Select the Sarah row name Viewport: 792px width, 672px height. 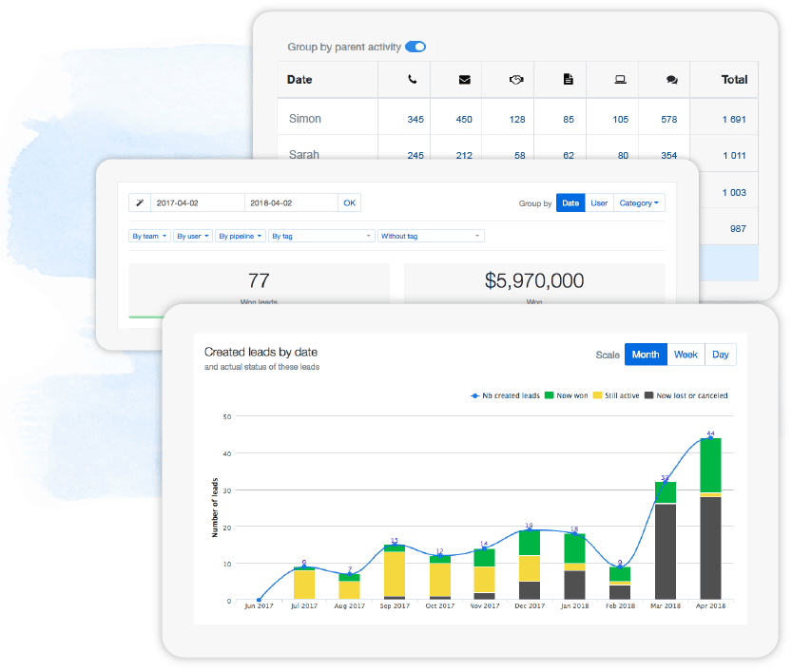pos(304,155)
